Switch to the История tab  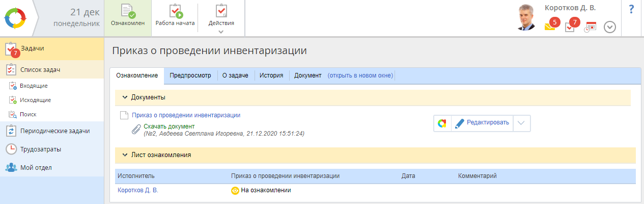pos(271,75)
